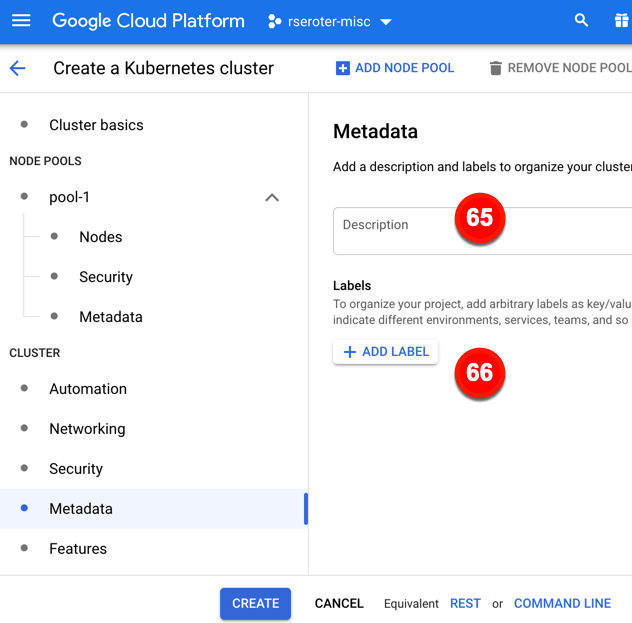Screen dimensions: 632x623
Task: Open the equivalent REST link
Action: [465, 603]
